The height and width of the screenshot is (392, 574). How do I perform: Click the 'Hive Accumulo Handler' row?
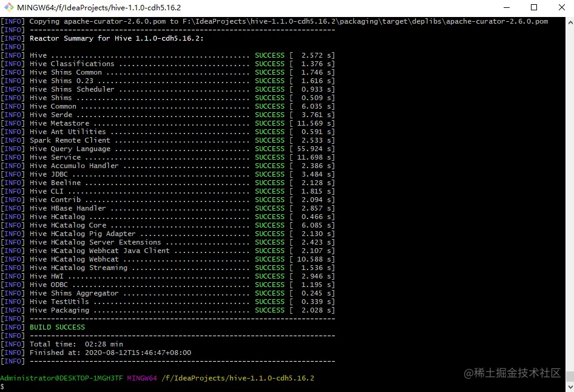pyautogui.click(x=167, y=166)
